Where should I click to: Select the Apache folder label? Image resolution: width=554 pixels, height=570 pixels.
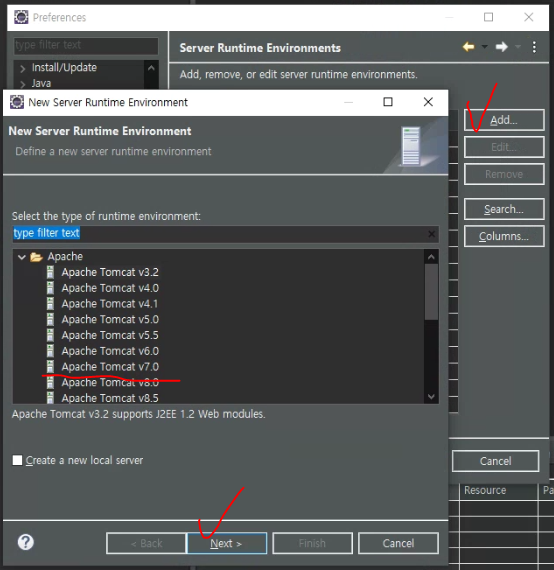point(65,257)
